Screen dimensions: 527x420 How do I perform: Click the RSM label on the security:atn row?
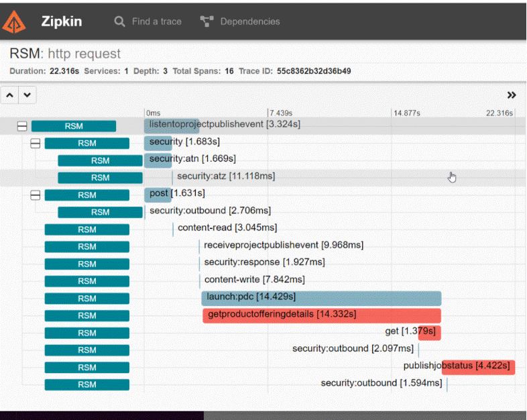tap(100, 160)
